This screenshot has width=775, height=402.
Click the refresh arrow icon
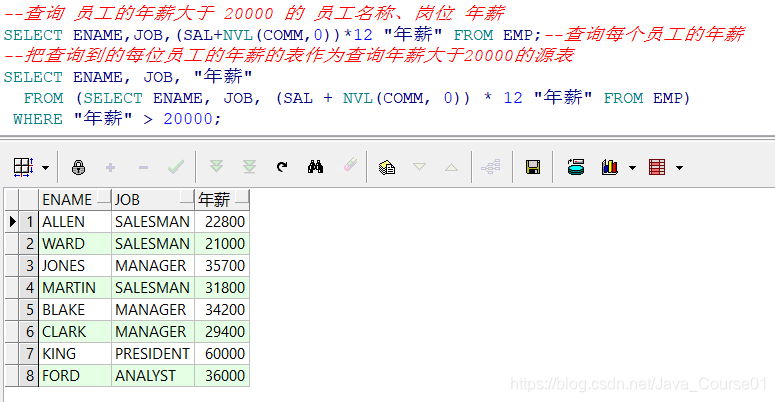click(282, 167)
